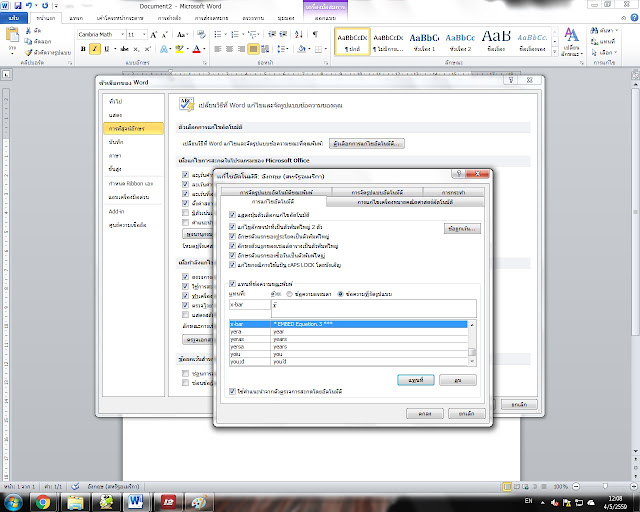Screen dimensions: 640x512
Task: Open the blue File tab in Word
Action: point(14,18)
